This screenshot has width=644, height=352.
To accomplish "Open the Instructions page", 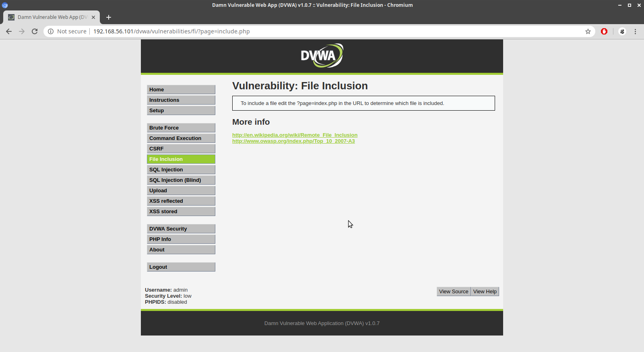I will pos(181,100).
